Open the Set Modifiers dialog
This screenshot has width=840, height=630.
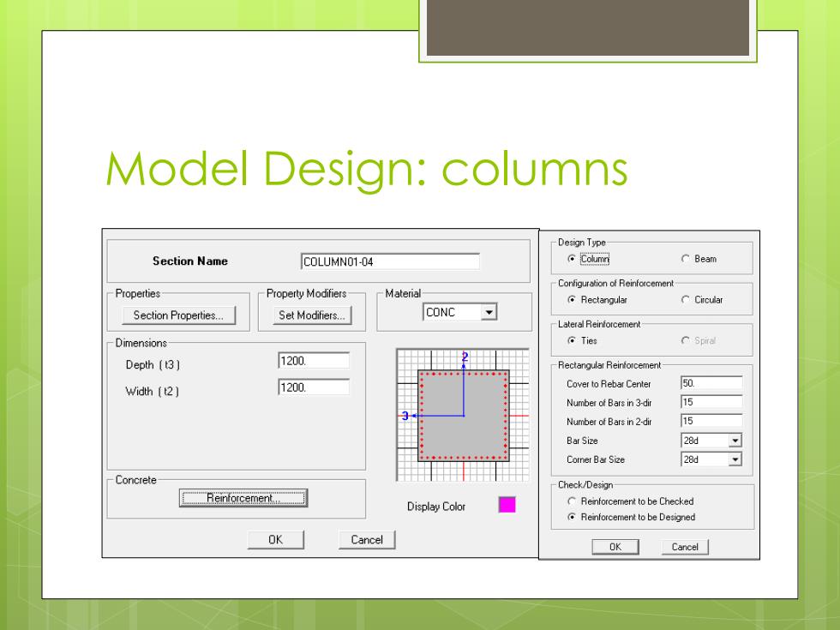tap(312, 315)
